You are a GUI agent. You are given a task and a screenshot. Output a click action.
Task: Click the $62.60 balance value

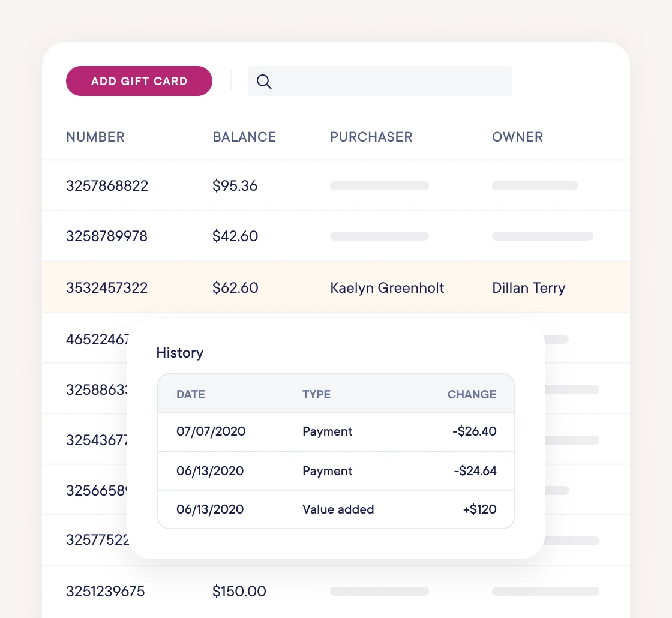click(235, 288)
